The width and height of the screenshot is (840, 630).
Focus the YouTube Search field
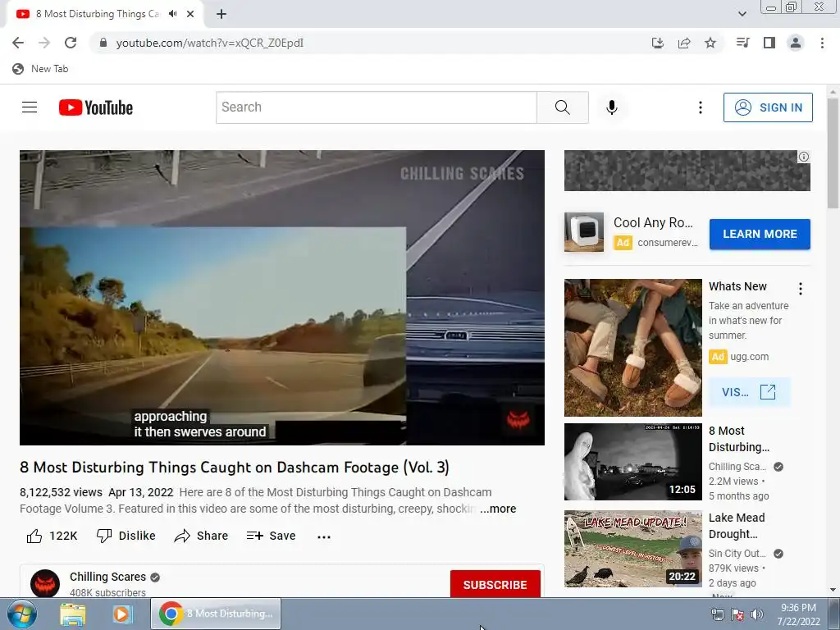[x=376, y=107]
